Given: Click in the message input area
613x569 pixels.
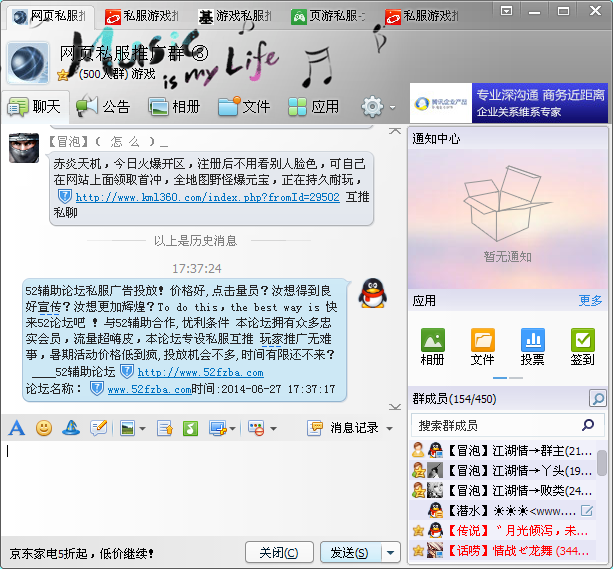Looking at the screenshot, I should point(203,487).
